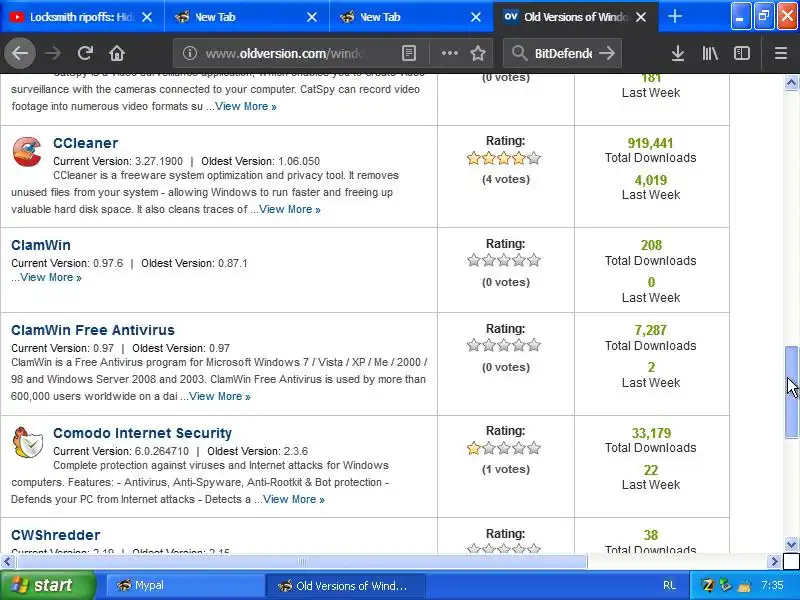This screenshot has height=600, width=800.
Task: Click the horizontal scrollbar thumb
Action: tap(302, 562)
